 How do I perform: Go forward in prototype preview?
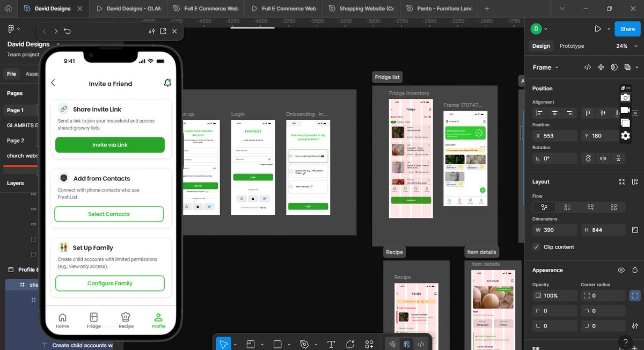point(56,31)
